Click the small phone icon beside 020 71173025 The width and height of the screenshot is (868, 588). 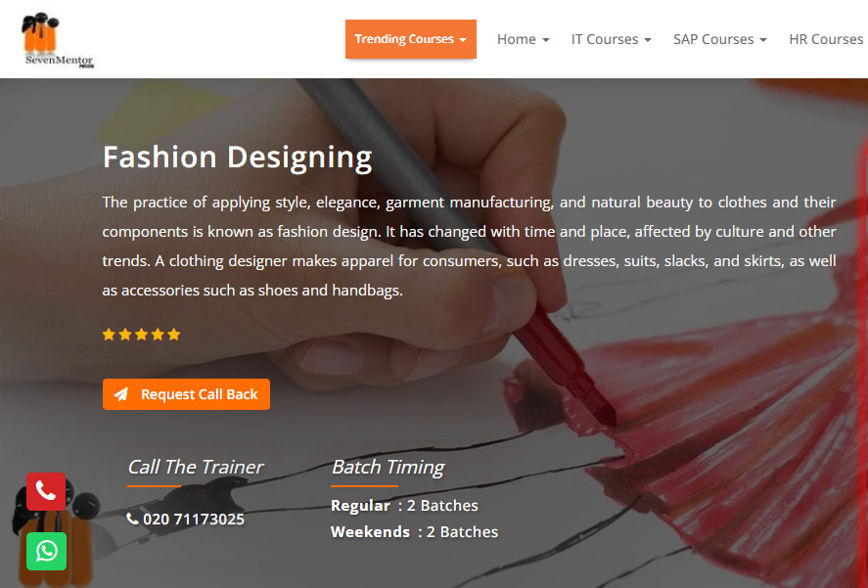133,520
